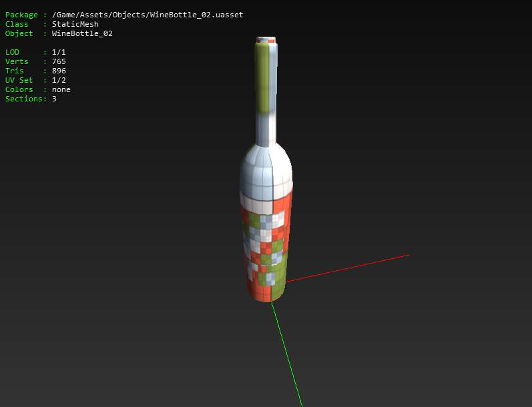Click the LOD label

(x=12, y=52)
